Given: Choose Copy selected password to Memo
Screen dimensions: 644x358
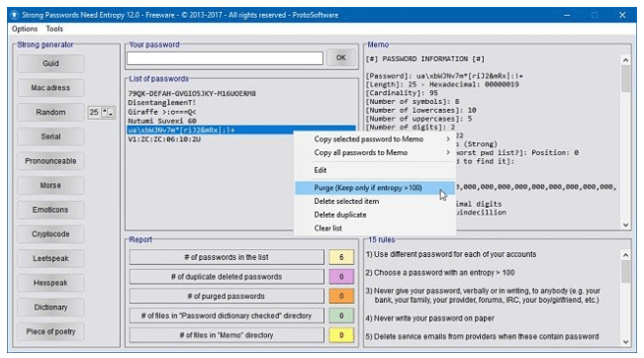Looking at the screenshot, I should (375, 139).
